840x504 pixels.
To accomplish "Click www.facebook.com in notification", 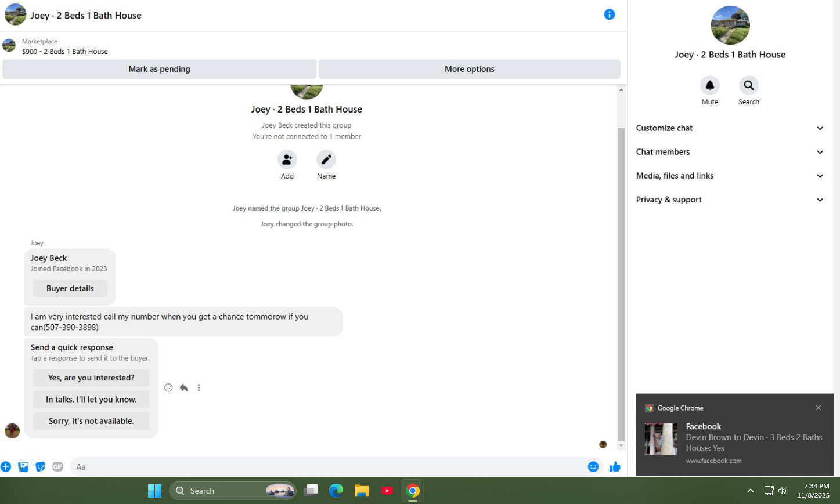I will (713, 461).
